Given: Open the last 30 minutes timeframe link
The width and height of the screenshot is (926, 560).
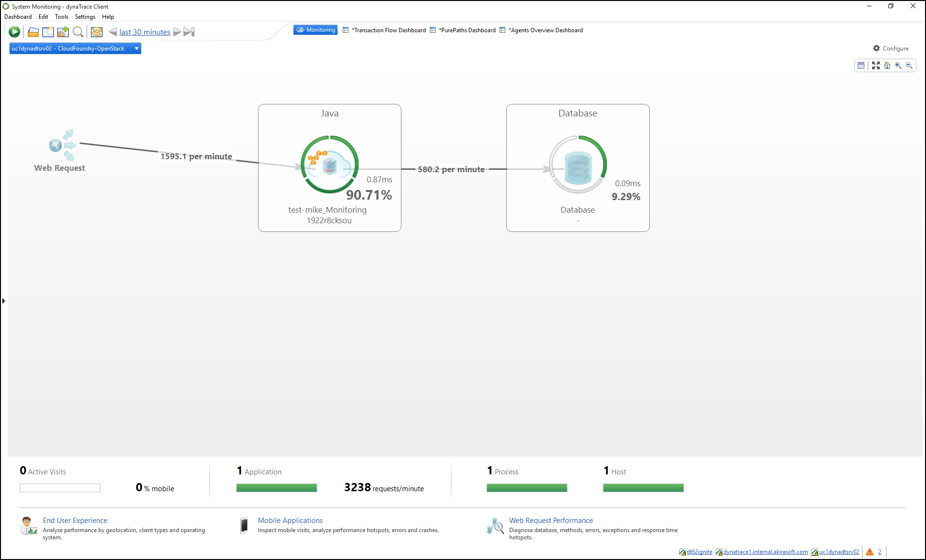Looking at the screenshot, I should point(145,32).
